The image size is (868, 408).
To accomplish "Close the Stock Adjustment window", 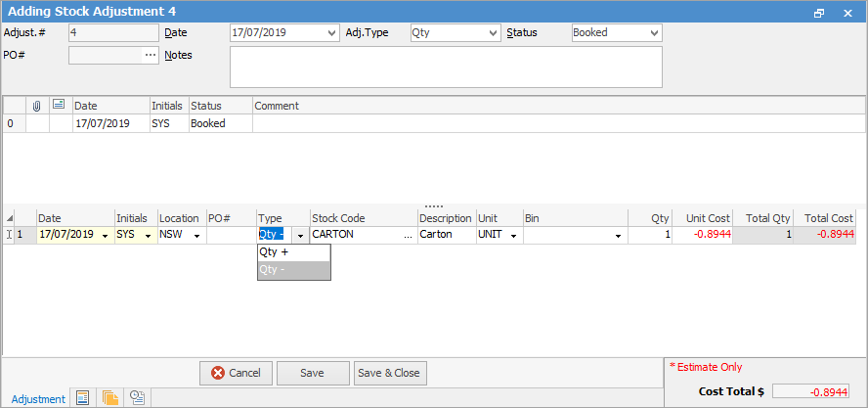I will [x=847, y=14].
